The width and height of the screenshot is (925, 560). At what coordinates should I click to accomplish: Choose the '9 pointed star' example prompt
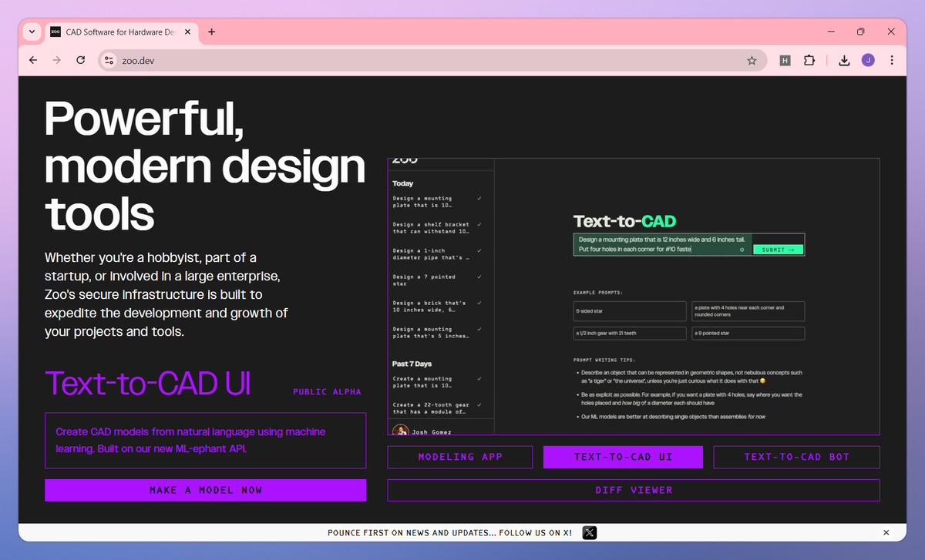click(x=748, y=334)
